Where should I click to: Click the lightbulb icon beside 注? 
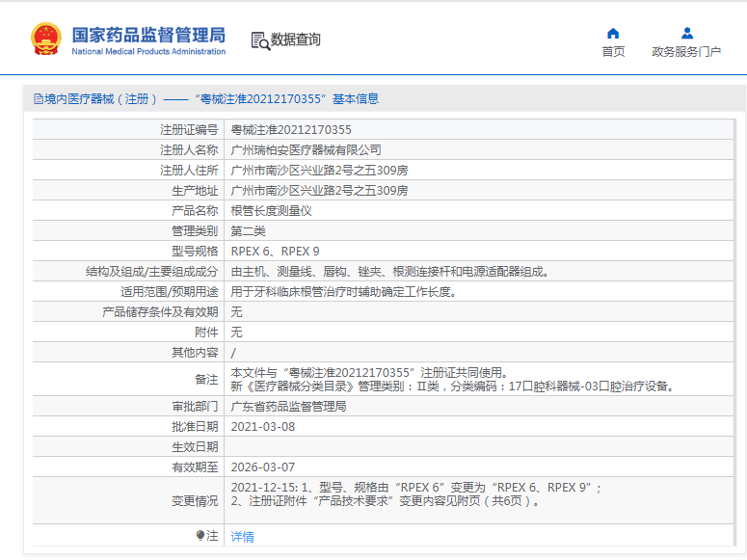click(x=200, y=536)
